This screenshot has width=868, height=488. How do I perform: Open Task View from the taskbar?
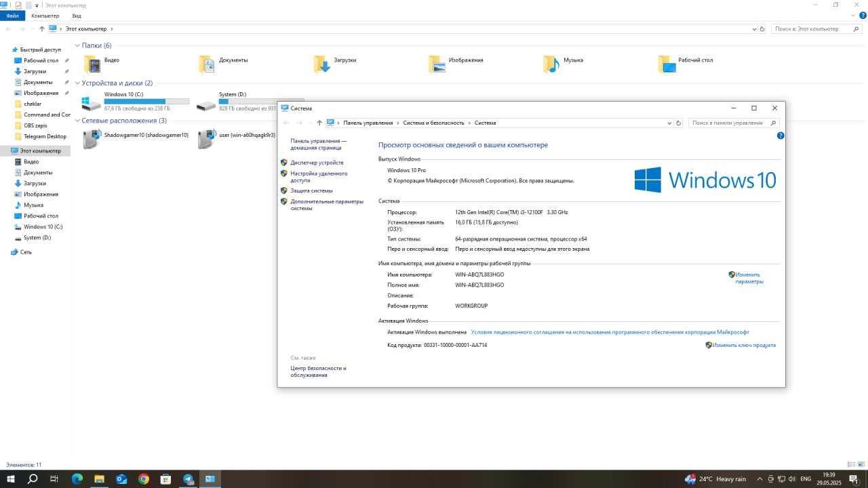click(x=54, y=479)
